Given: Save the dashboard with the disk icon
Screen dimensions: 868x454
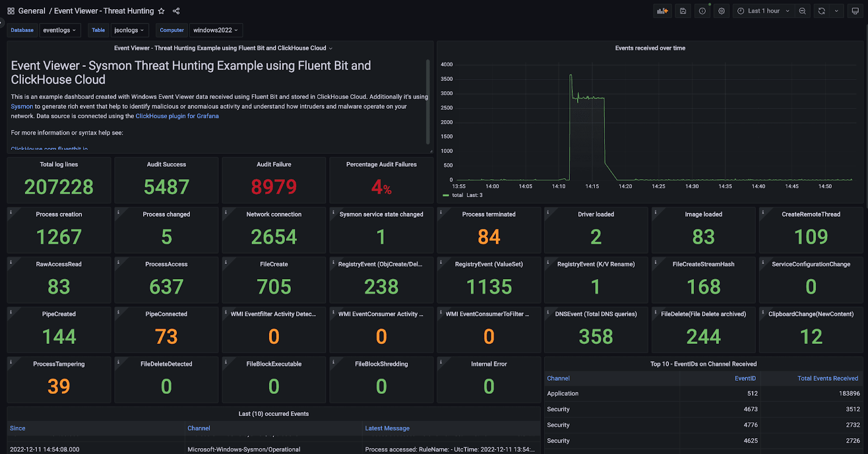Looking at the screenshot, I should point(683,11).
